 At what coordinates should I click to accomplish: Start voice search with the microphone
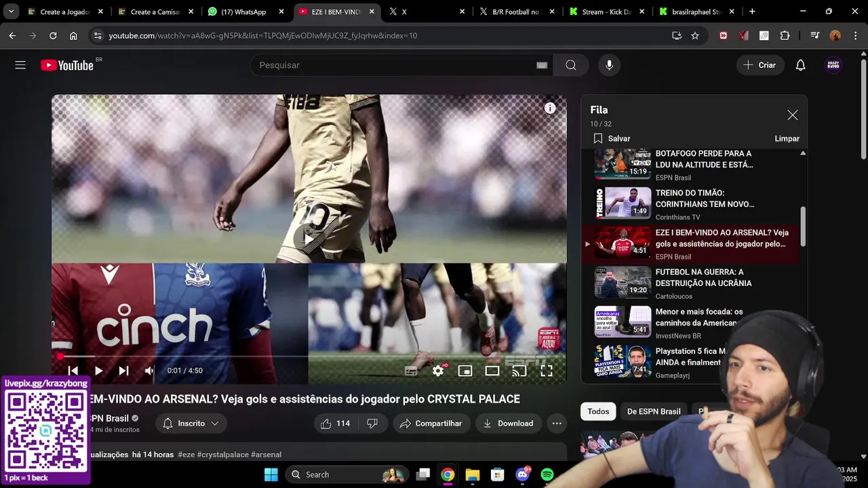click(x=609, y=65)
